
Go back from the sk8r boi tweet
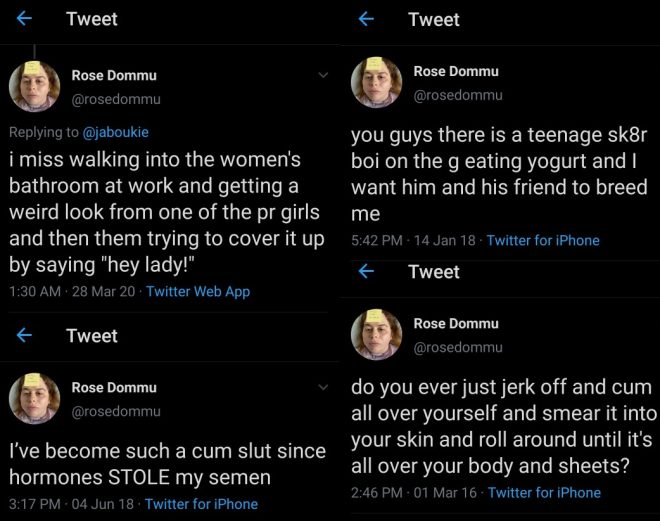[x=366, y=19]
